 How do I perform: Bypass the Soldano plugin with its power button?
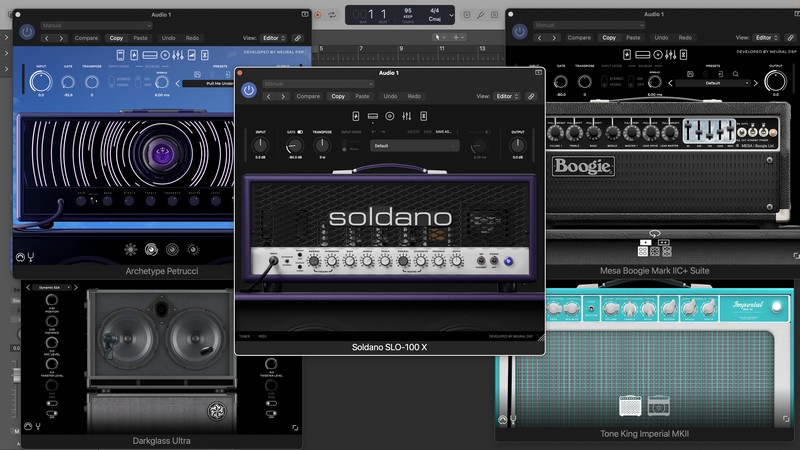click(249, 90)
